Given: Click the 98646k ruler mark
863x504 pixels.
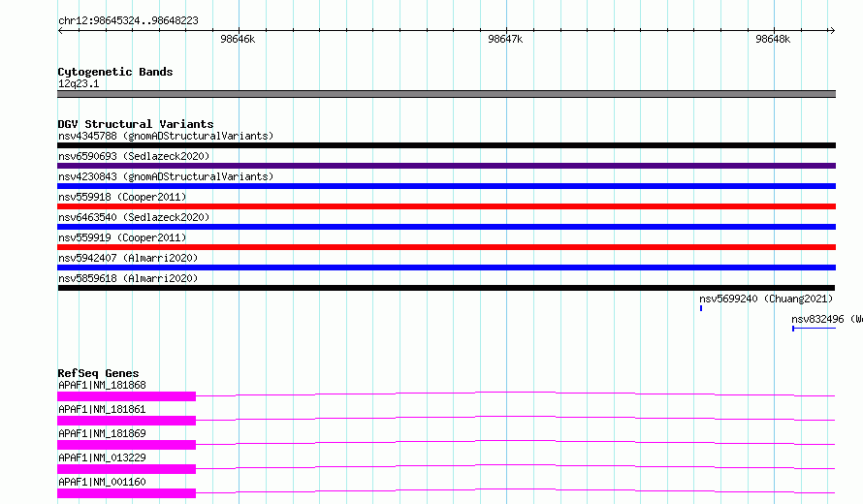Looking at the screenshot, I should click(x=238, y=39).
